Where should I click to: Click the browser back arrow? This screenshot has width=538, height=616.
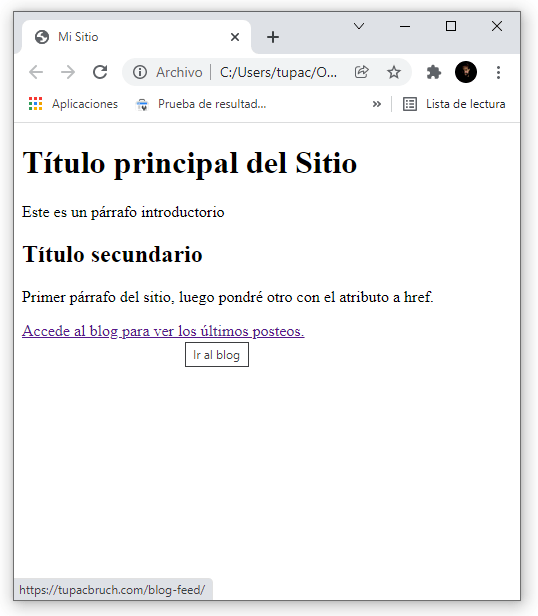tap(36, 72)
